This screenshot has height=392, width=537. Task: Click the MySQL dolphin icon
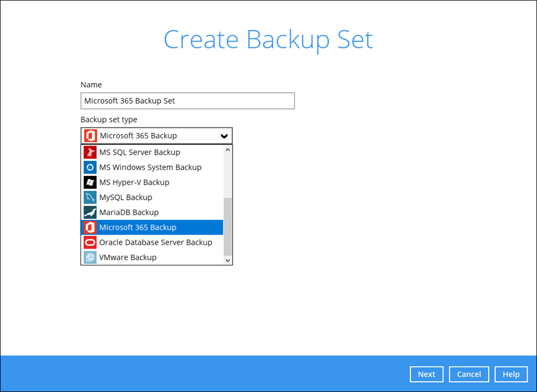pos(90,198)
